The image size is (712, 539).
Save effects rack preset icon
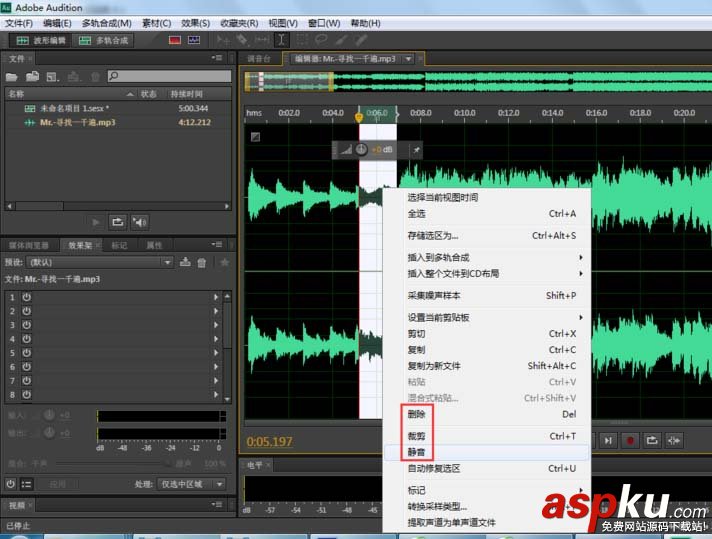pyautogui.click(x=185, y=262)
